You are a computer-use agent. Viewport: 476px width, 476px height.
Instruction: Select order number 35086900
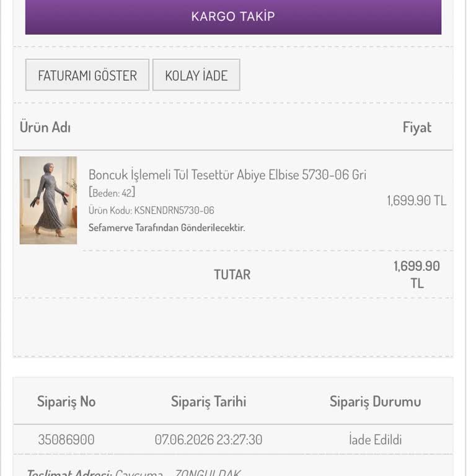[x=66, y=439]
